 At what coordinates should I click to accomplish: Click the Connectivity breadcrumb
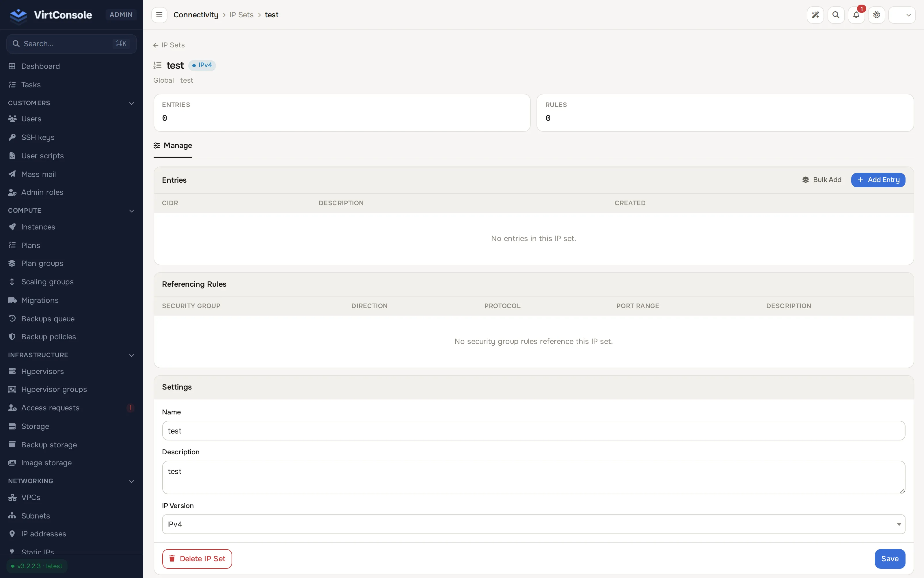196,15
